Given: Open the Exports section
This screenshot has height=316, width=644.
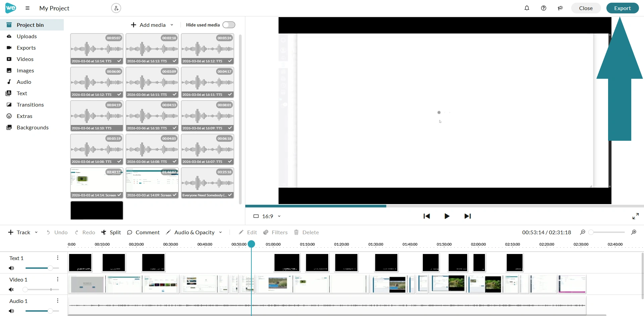Looking at the screenshot, I should (32, 48).
